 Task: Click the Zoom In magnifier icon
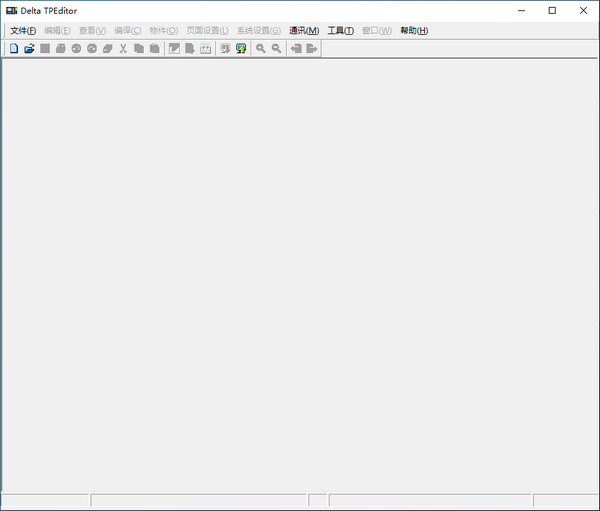[261, 49]
